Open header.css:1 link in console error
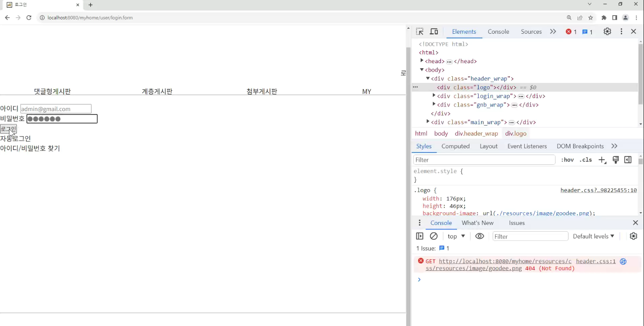The image size is (644, 326). pyautogui.click(x=596, y=261)
